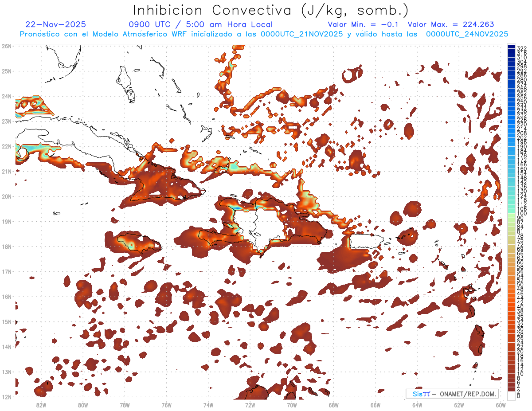Click the 18N latitude label
The image size is (532, 411).
6,247
